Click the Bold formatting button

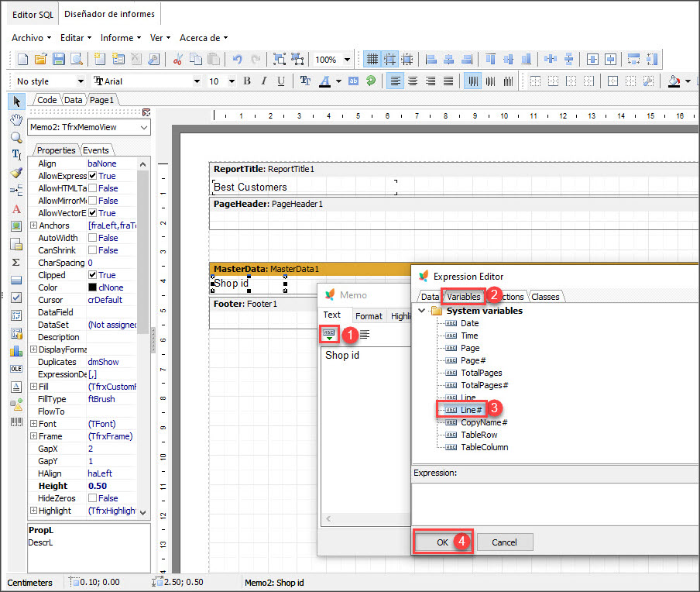(x=247, y=81)
